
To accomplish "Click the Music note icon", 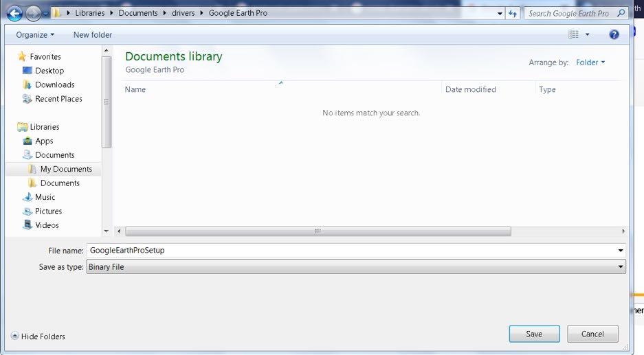I will tap(27, 197).
